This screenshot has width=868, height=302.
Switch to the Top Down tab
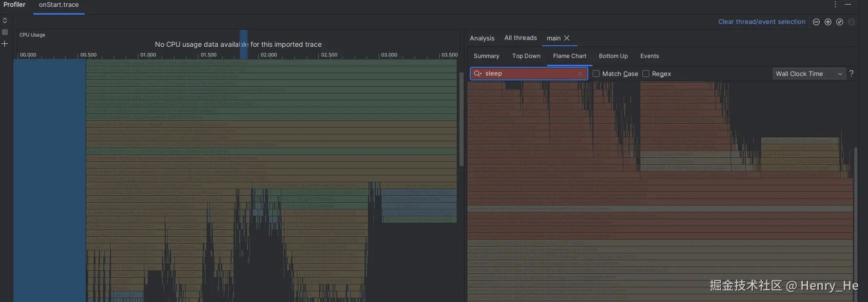click(x=526, y=56)
